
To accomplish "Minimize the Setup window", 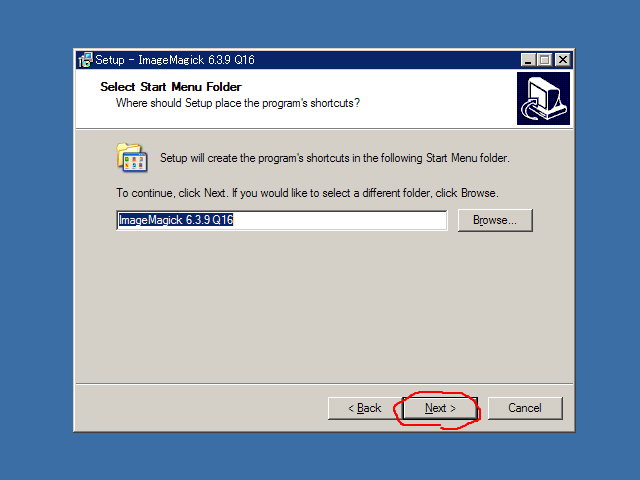I will coord(527,60).
